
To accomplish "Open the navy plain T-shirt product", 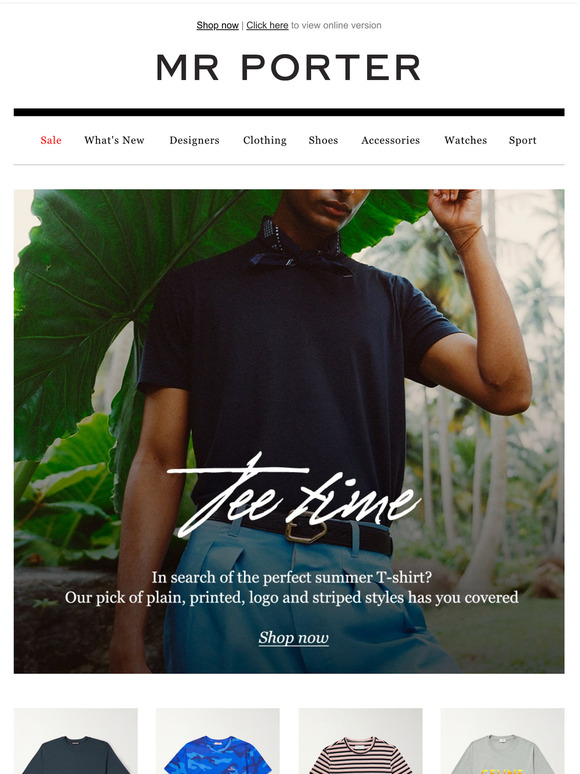I will click(76, 741).
